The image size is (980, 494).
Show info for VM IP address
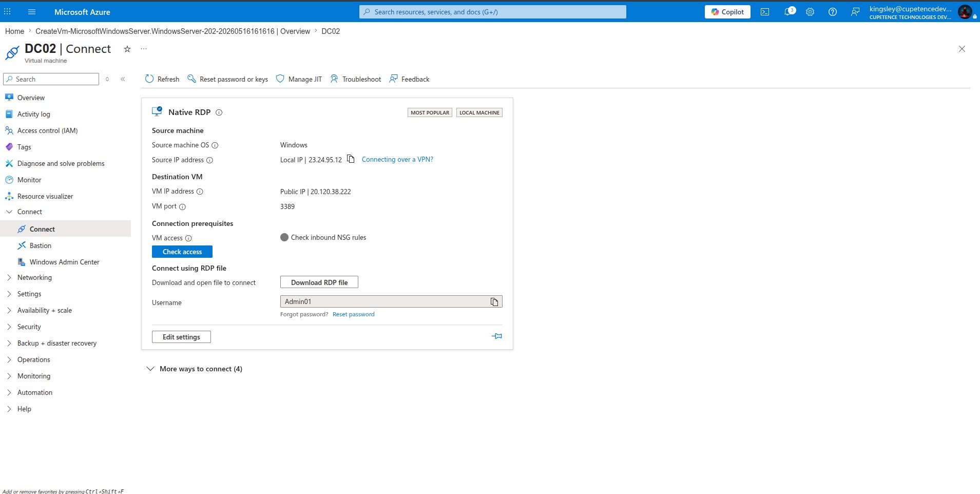(200, 192)
